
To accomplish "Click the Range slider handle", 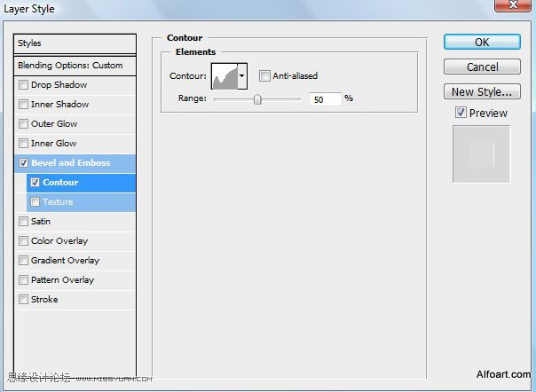I will tap(257, 99).
